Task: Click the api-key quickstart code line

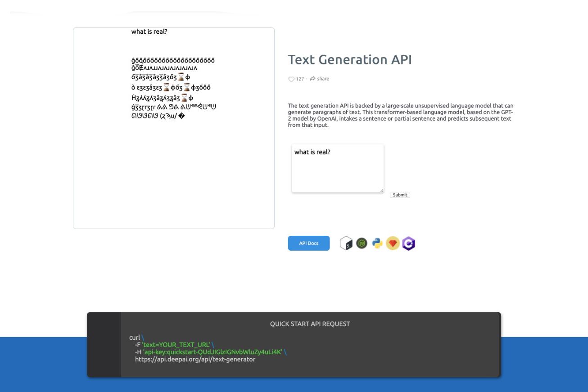Action: coord(208,352)
